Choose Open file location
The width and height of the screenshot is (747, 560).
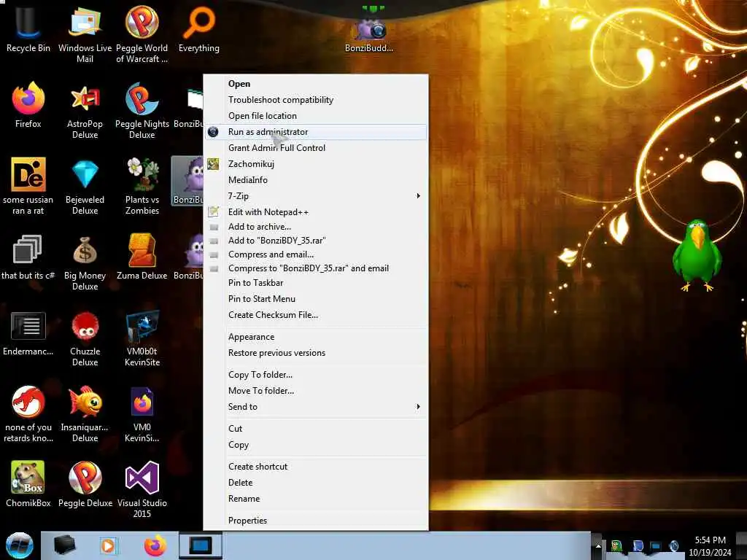click(316, 116)
